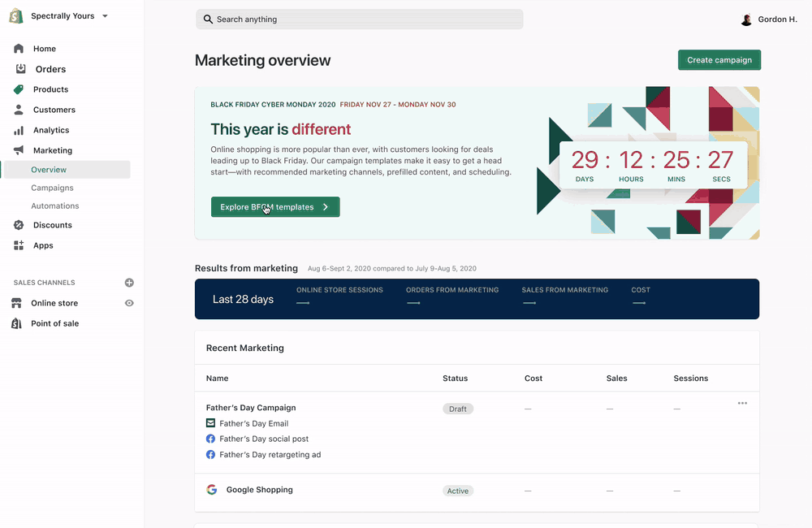Open Father's Day social post
This screenshot has width=812, height=528.
click(x=264, y=439)
